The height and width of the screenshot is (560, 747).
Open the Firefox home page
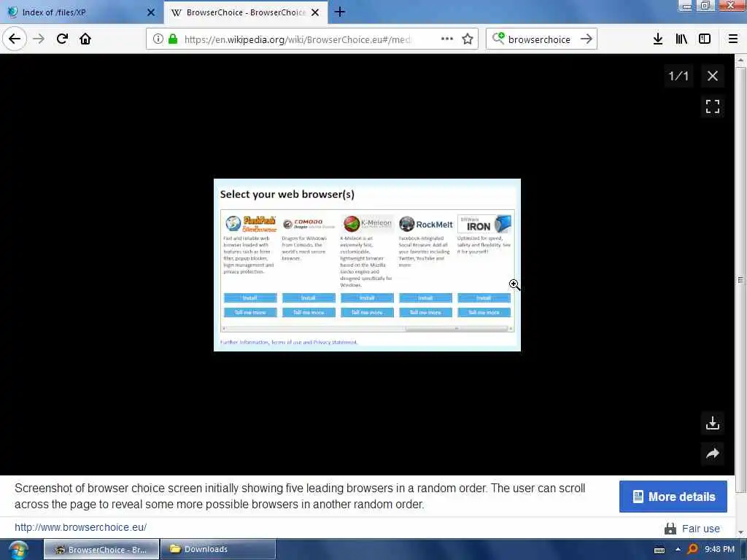tap(85, 39)
